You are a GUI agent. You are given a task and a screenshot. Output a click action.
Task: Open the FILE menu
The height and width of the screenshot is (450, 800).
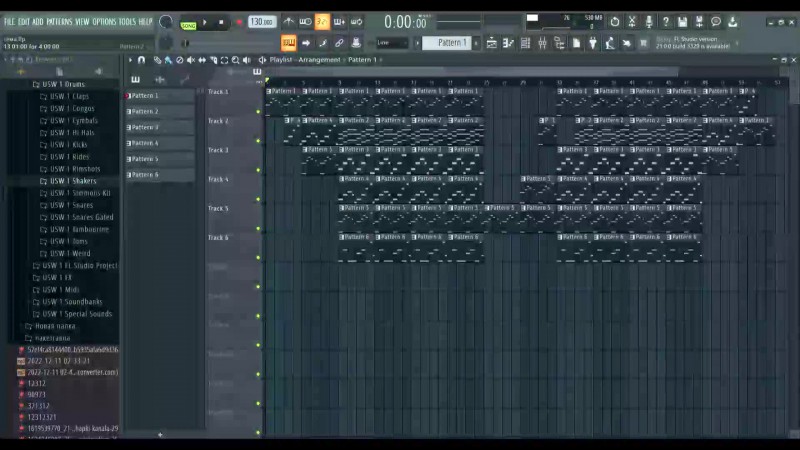9,22
